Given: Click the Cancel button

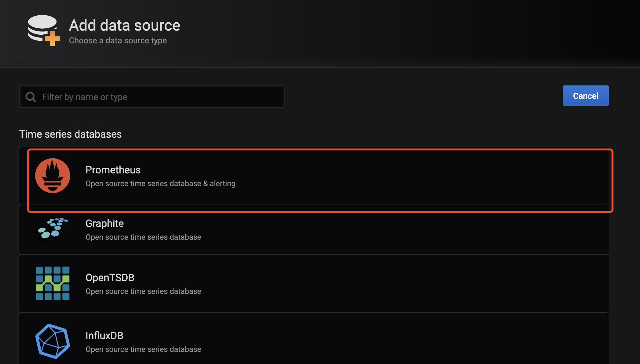Looking at the screenshot, I should [585, 96].
